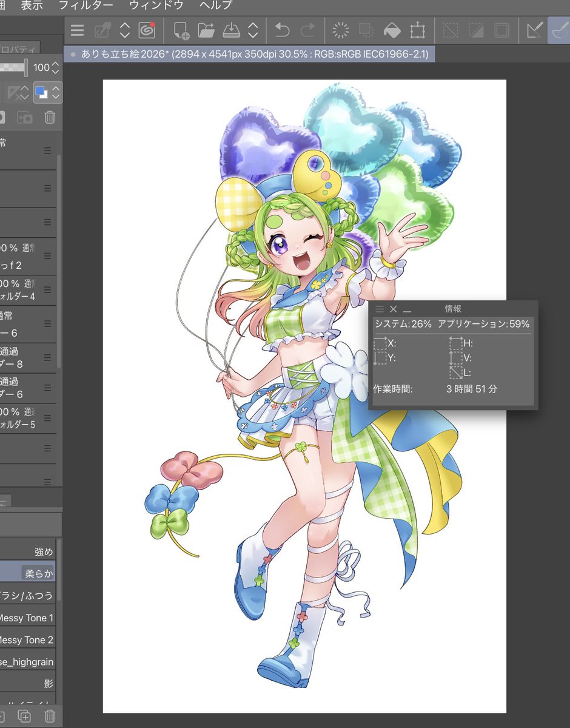This screenshot has height=728, width=570.
Task: Expand arrows beside the Save icon
Action: click(x=253, y=30)
